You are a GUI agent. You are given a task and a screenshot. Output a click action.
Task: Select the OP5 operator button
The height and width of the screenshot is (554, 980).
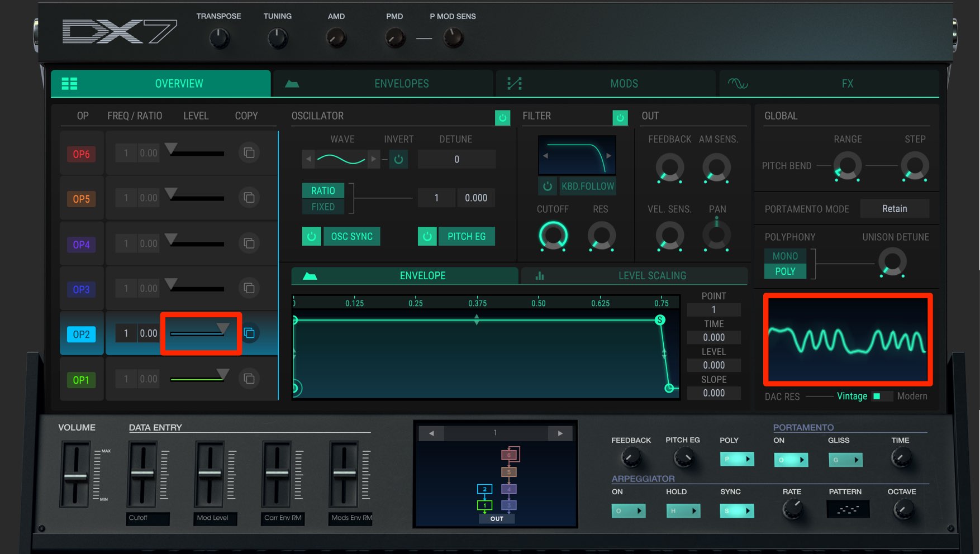[x=81, y=199]
